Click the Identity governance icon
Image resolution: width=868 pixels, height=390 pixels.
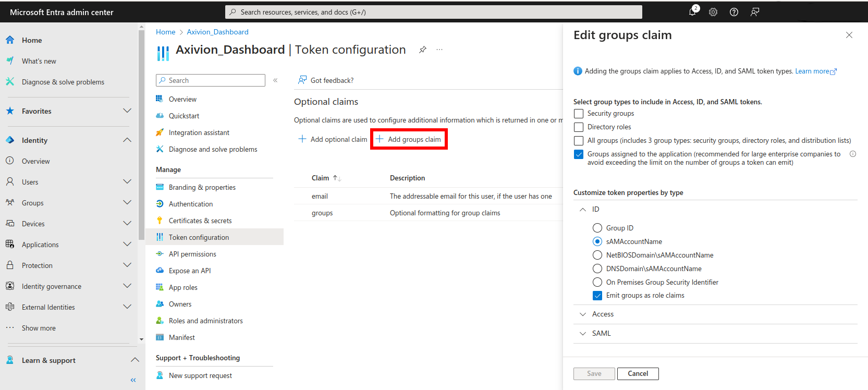click(x=10, y=286)
